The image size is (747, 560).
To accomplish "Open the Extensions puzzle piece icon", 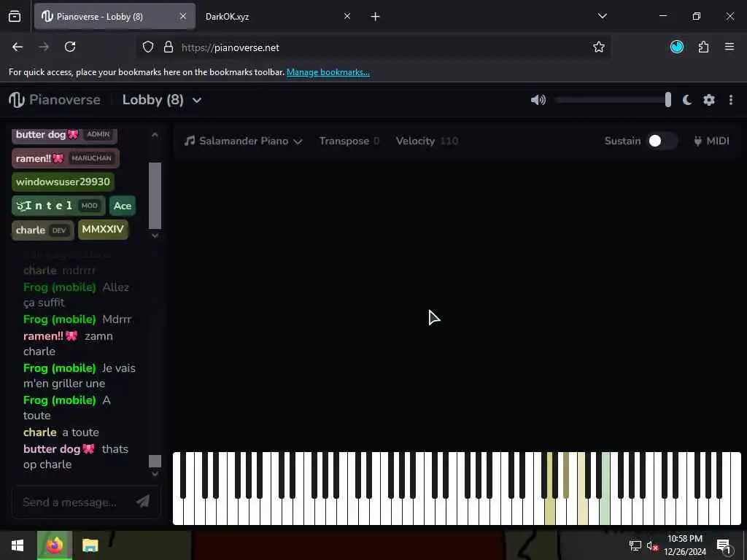I will pyautogui.click(x=704, y=47).
